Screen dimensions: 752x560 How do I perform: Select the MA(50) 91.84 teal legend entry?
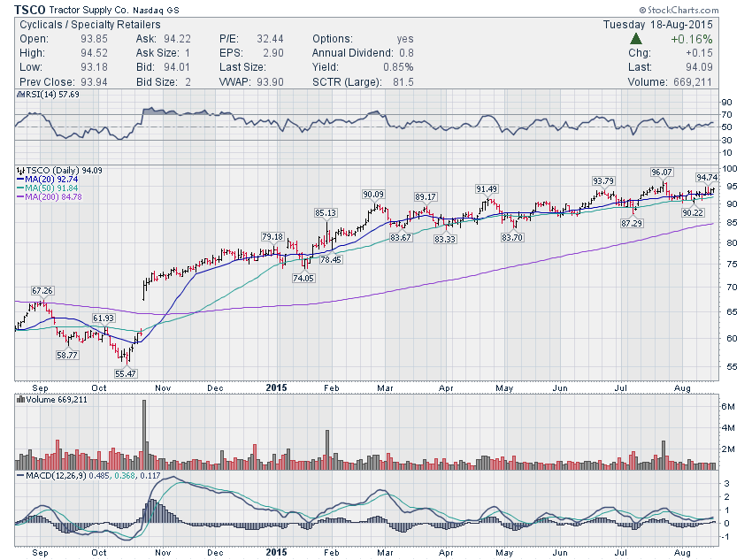point(48,188)
